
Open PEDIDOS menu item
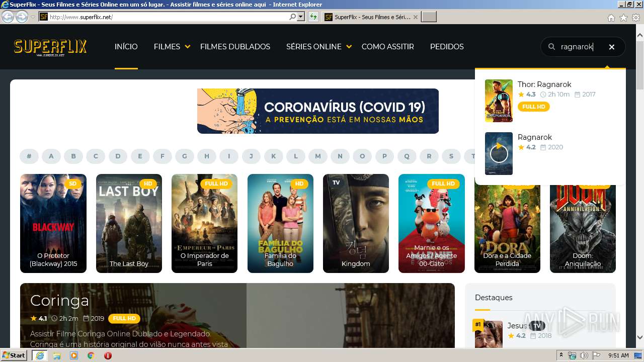point(447,47)
